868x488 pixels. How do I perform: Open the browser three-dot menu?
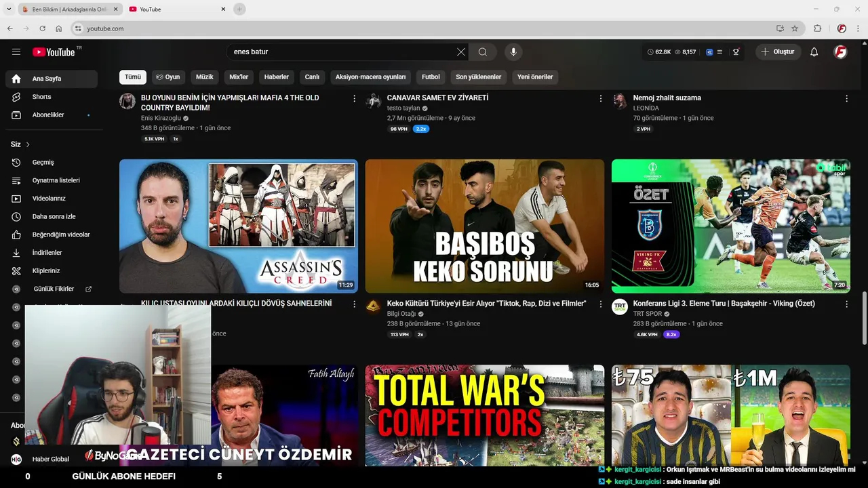click(x=857, y=28)
